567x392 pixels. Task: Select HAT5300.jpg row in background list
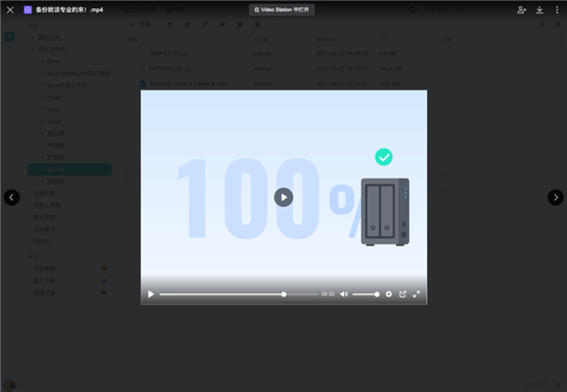click(340, 69)
